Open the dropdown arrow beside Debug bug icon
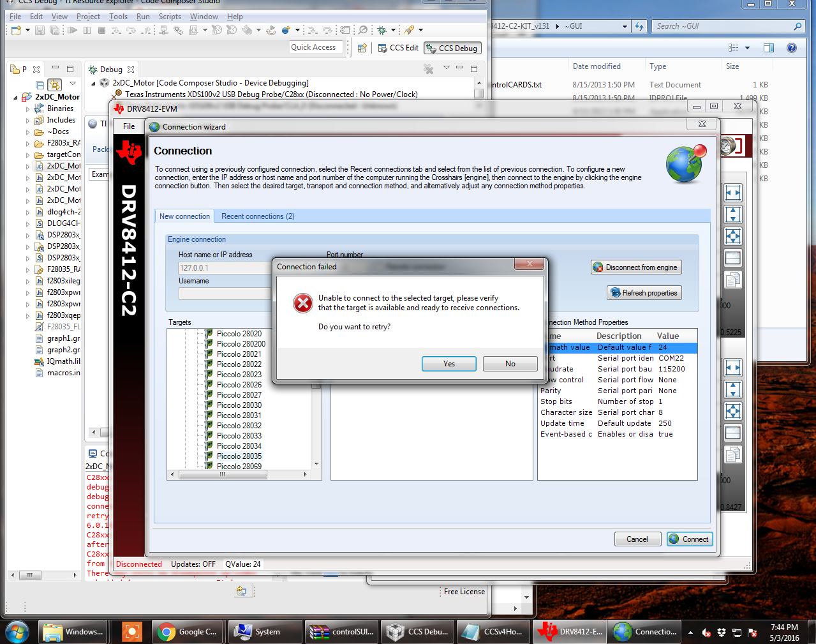Viewport: 816px width, 644px height. click(393, 30)
